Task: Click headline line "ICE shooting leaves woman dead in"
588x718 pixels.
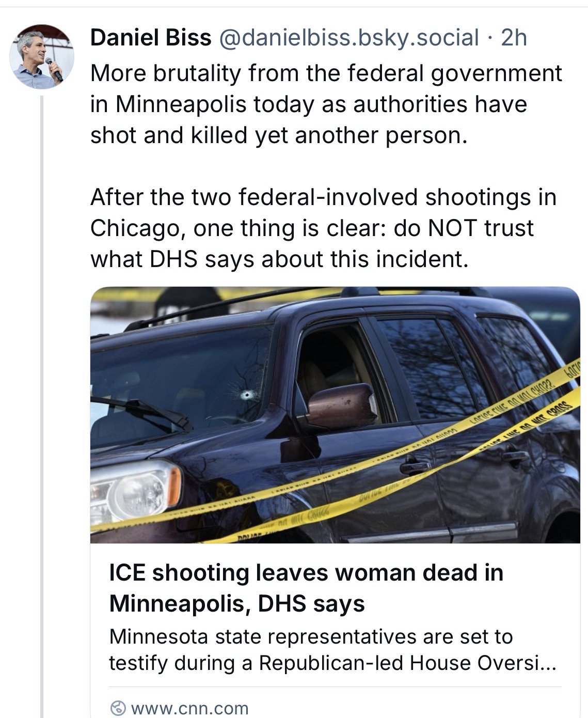Action: tap(306, 573)
